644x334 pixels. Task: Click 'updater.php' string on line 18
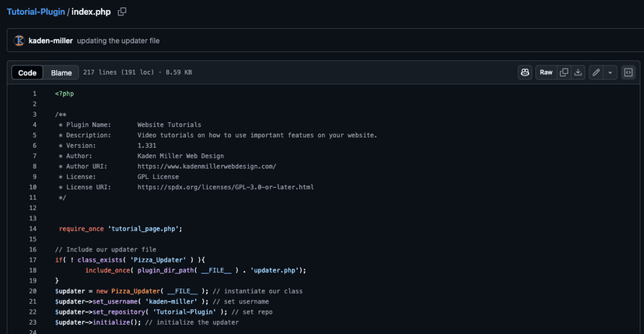(x=275, y=270)
